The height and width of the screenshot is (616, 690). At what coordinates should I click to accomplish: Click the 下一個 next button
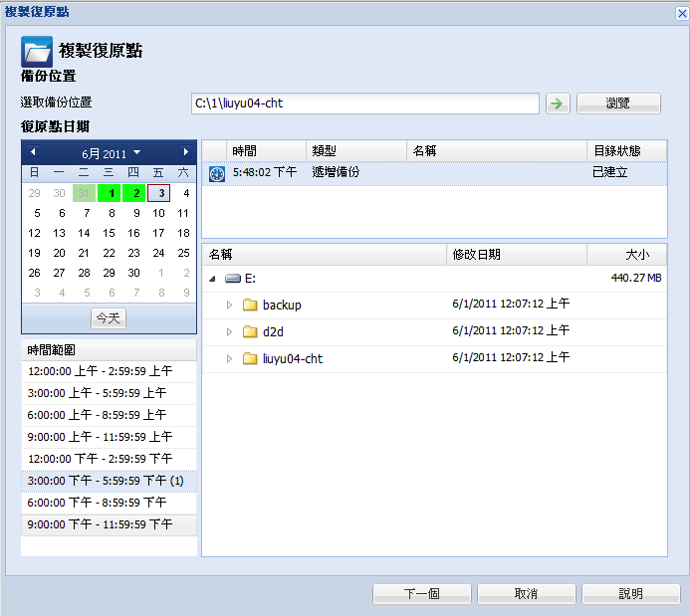coord(421,594)
